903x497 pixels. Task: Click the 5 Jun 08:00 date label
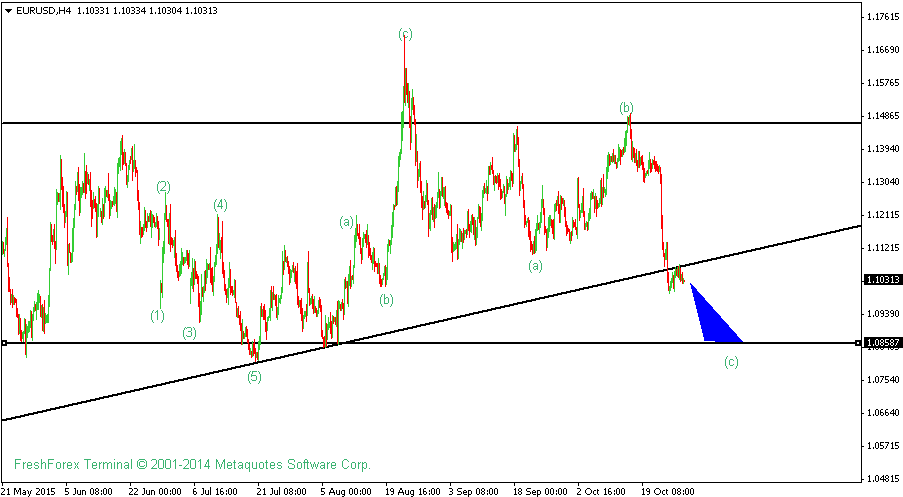[x=89, y=491]
